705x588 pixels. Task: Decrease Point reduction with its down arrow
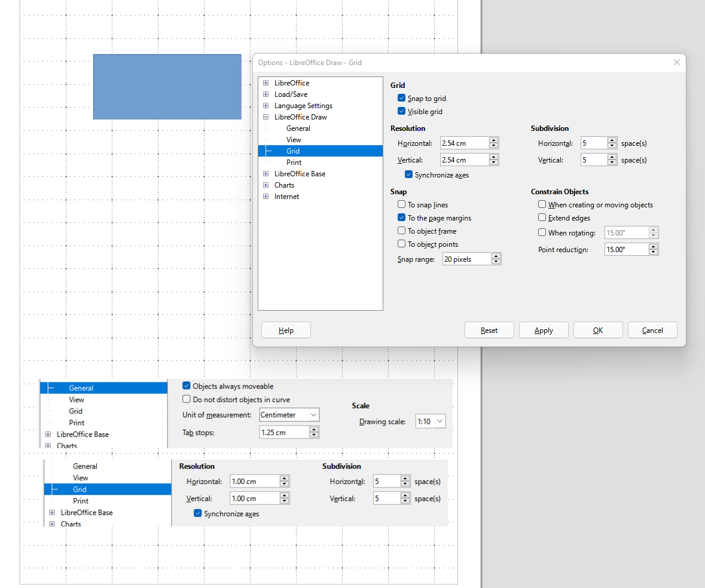tap(654, 252)
